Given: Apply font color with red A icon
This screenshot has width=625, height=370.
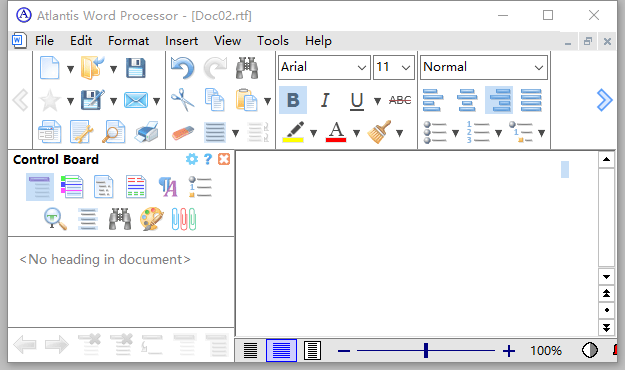Looking at the screenshot, I should pyautogui.click(x=336, y=132).
